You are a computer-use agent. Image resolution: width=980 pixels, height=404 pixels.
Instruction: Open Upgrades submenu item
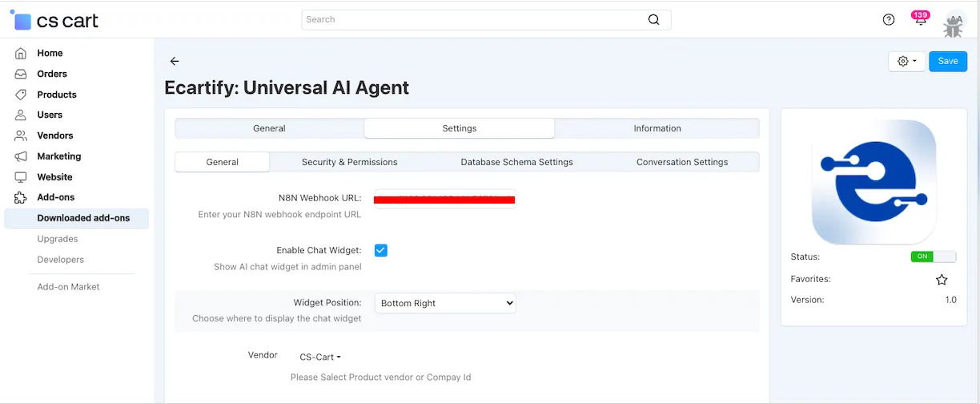(x=58, y=239)
